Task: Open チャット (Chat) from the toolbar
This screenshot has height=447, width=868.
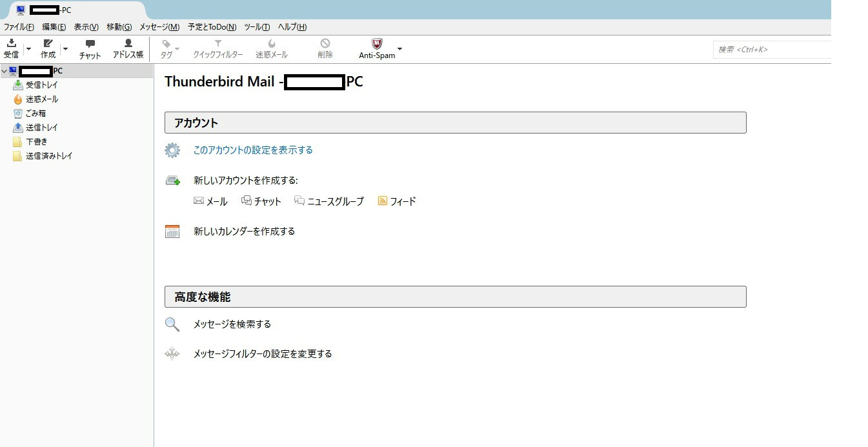Action: tap(90, 45)
